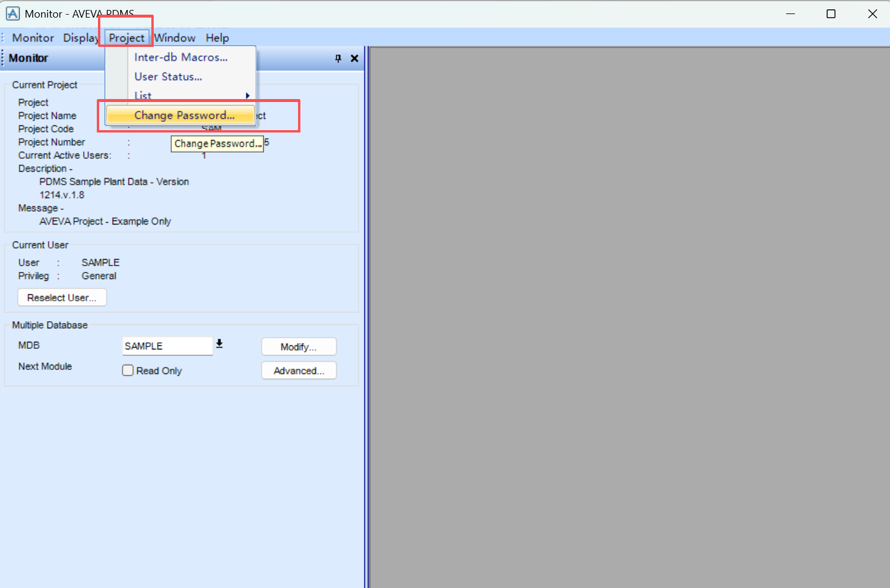Open the Help menu

[217, 38]
